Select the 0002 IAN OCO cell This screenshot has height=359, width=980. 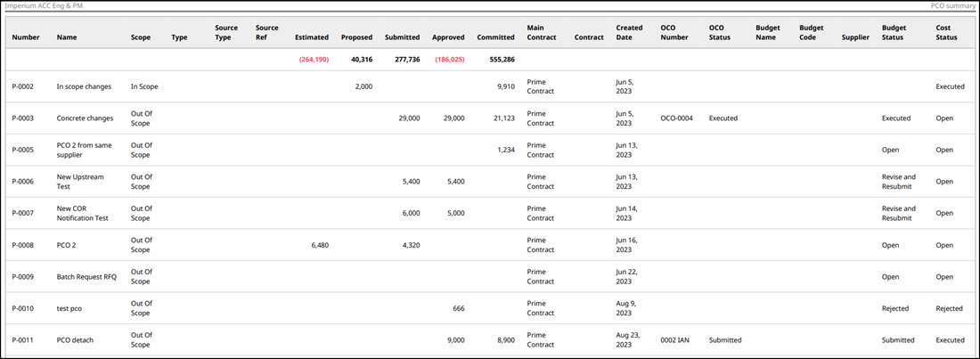[676, 339]
